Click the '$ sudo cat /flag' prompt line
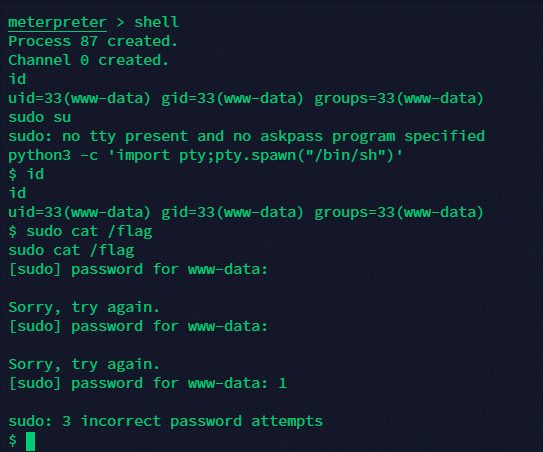The image size is (543, 452). 80,231
